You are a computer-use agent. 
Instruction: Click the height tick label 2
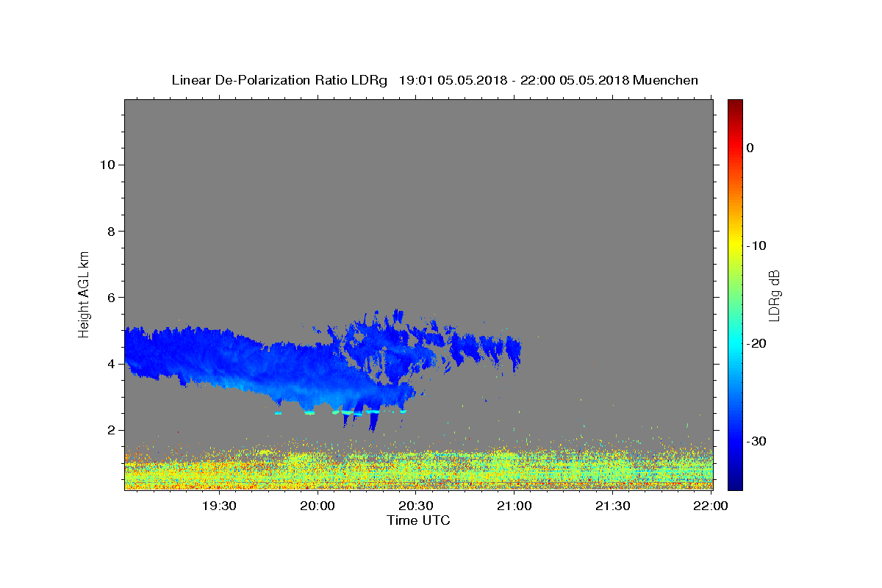coord(111,430)
